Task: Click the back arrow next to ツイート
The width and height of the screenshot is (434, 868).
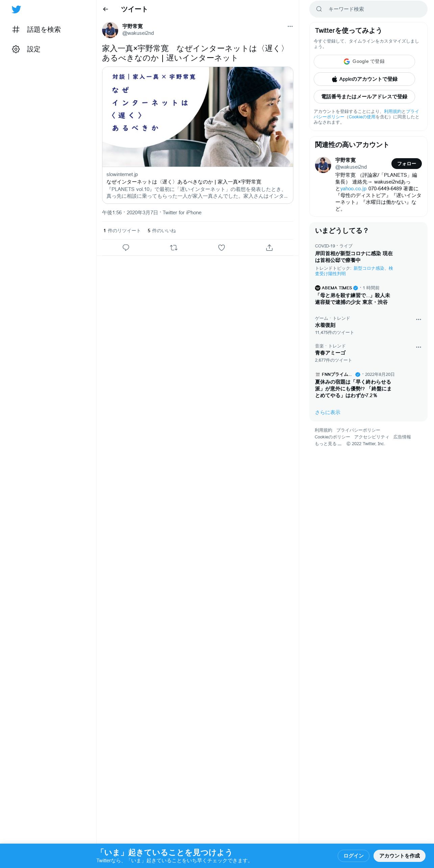Action: pyautogui.click(x=105, y=9)
